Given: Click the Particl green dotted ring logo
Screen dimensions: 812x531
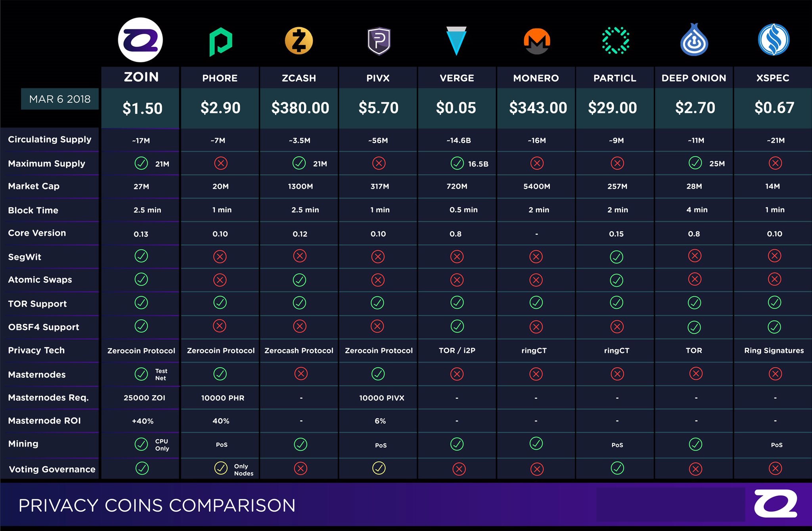Looking at the screenshot, I should (615, 40).
